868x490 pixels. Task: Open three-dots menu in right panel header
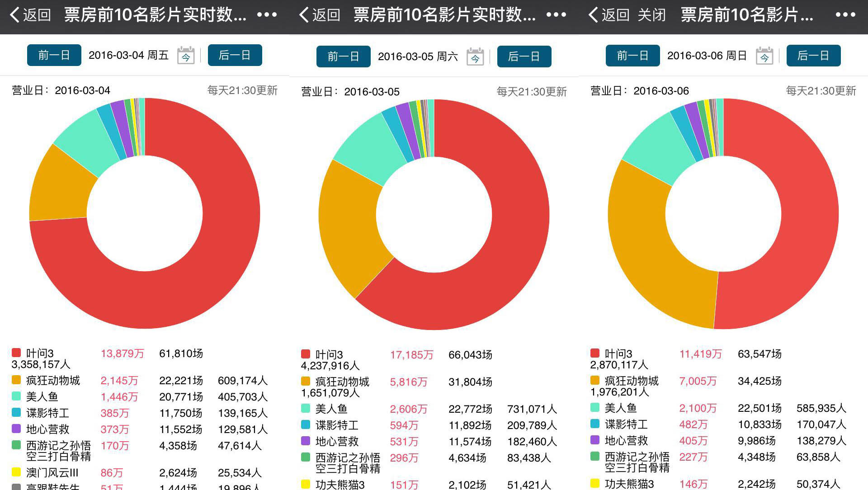845,15
